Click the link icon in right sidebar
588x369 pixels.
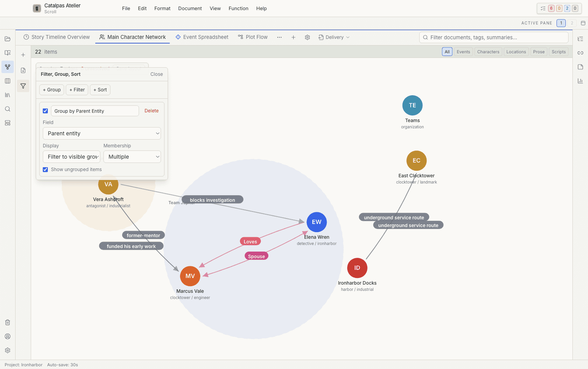(x=580, y=53)
